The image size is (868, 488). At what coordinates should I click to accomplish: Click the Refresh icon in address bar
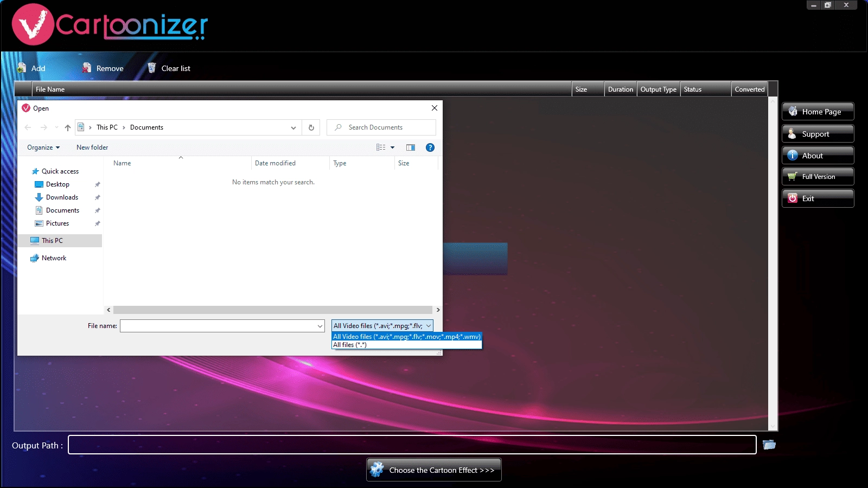[311, 128]
